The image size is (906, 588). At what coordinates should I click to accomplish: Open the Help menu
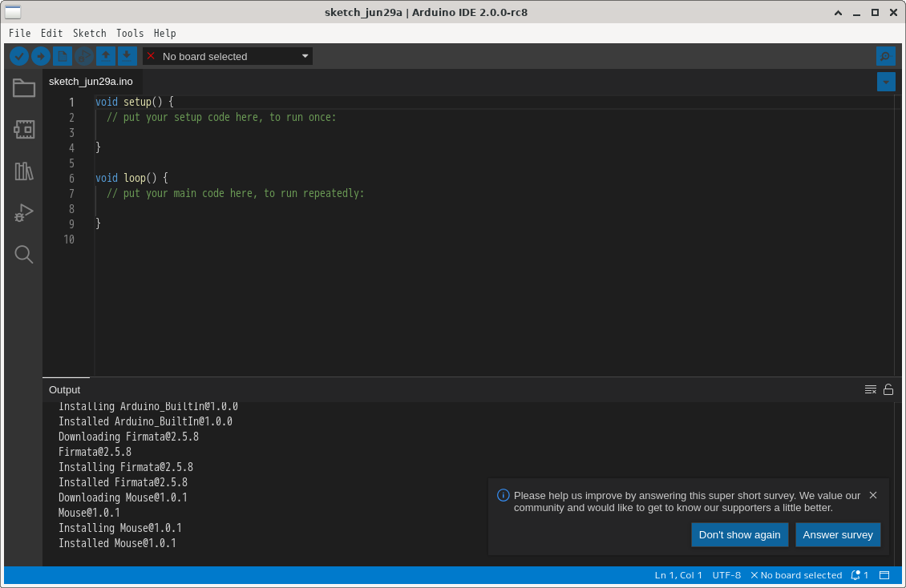tap(164, 34)
